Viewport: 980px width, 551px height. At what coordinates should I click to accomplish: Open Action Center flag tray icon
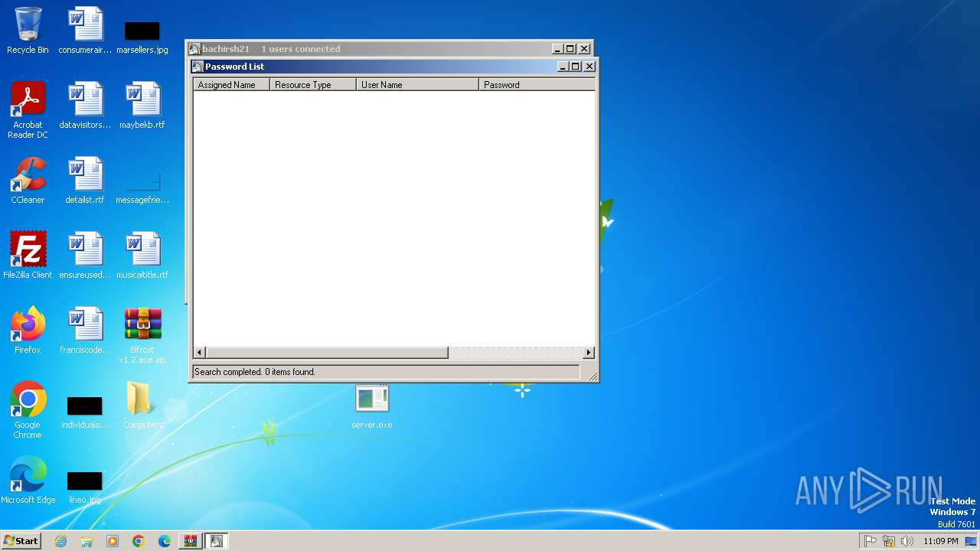point(871,541)
